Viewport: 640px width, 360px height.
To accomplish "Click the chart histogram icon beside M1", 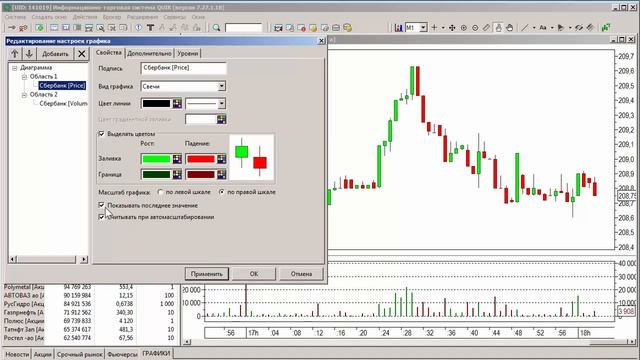I will coord(398,27).
